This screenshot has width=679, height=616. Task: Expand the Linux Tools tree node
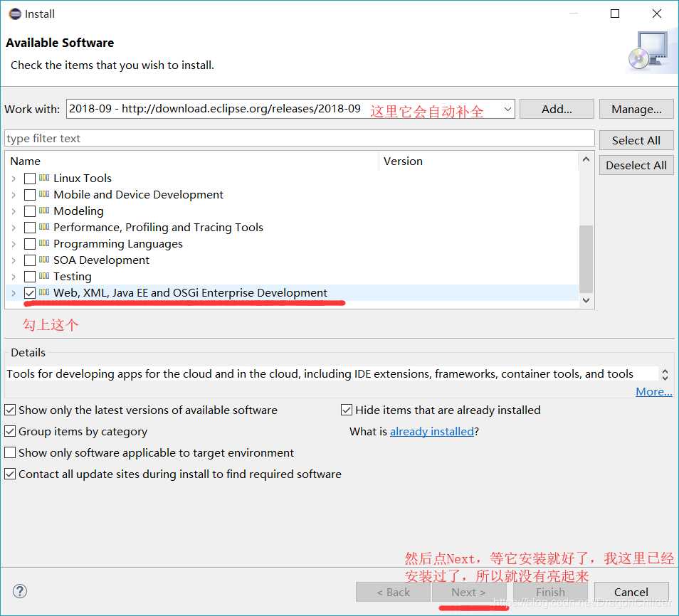click(x=14, y=179)
